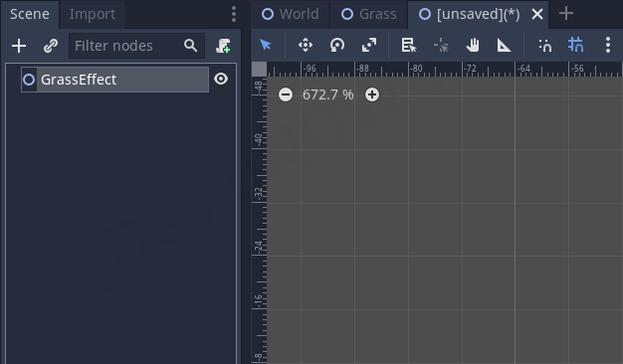Screen dimensions: 623x364
Task: Click the ruler origin corner square
Action: [260, 69]
